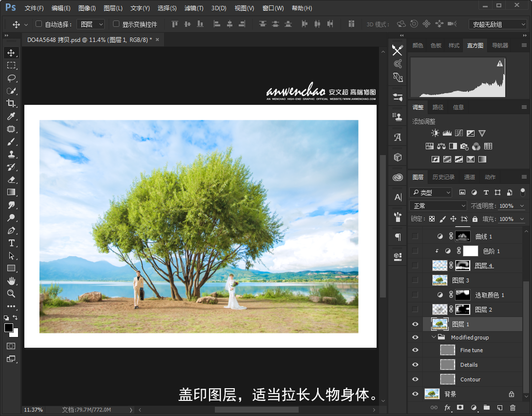532x416 pixels.
Task: Show the 曲线 1 layer
Action: coord(415,237)
